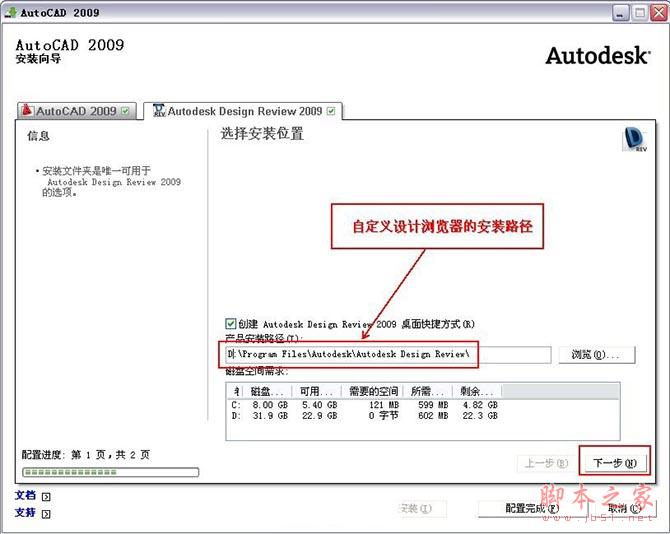Click the AutoCAD 2009 tab's red icon
Viewport: 670px width, 534px height.
tap(27, 110)
